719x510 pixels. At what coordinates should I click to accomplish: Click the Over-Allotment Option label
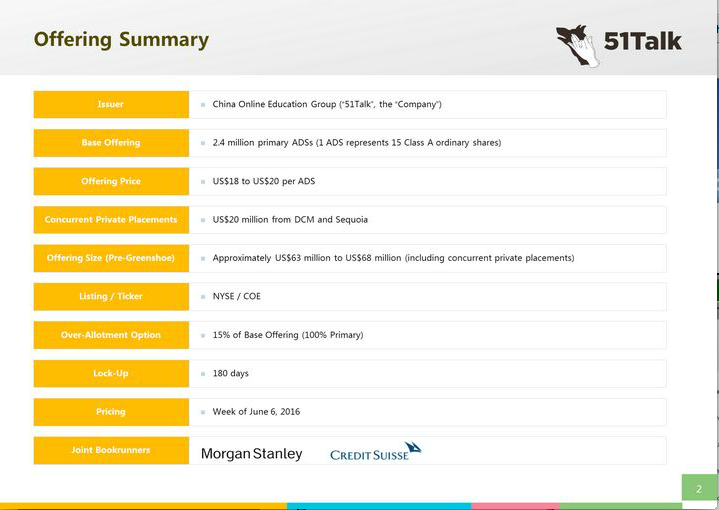(x=111, y=335)
